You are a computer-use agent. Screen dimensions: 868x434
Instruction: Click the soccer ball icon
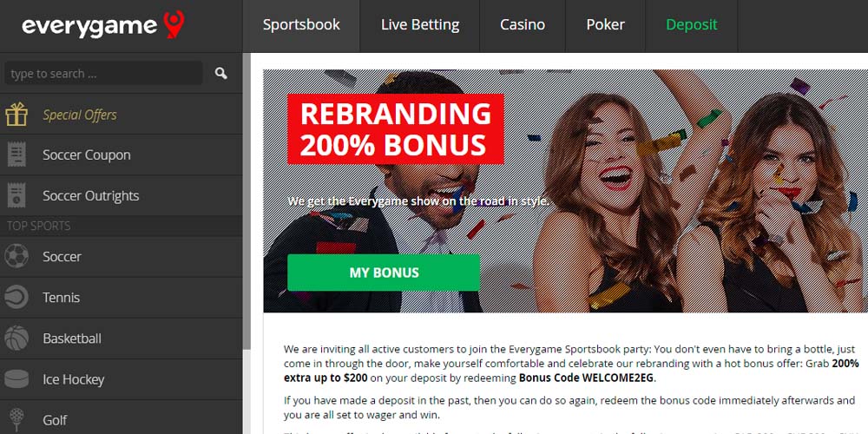(16, 256)
